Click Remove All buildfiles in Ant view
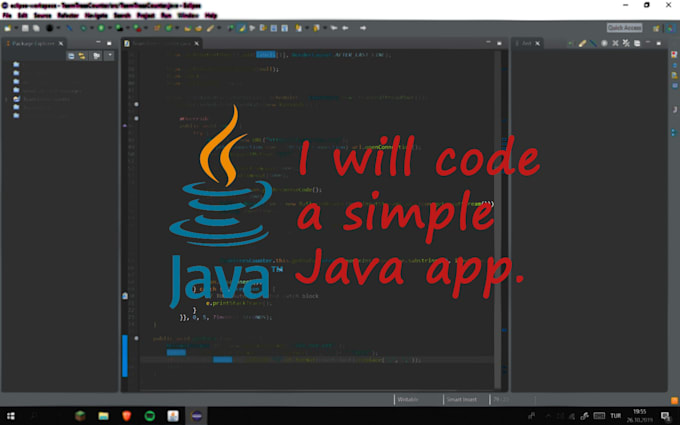This screenshot has height=425, width=680. click(626, 43)
